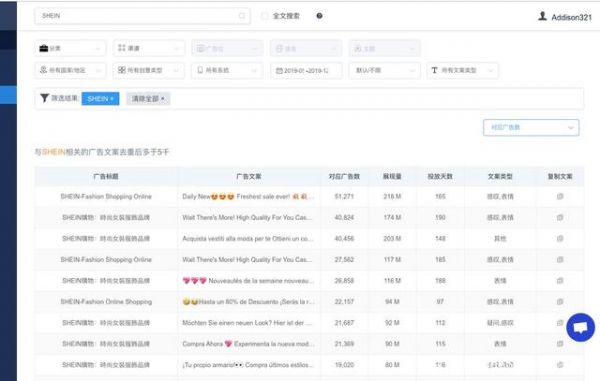Open the Addison321 account name

(x=571, y=17)
